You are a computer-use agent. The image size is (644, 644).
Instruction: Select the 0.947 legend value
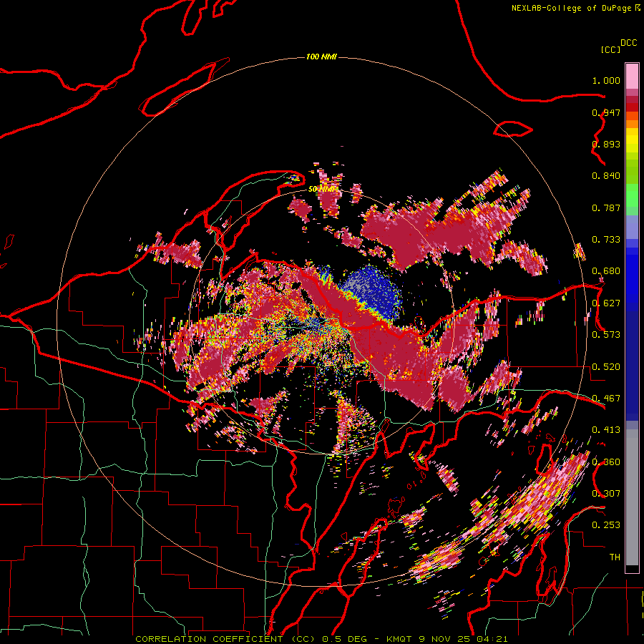click(606, 112)
